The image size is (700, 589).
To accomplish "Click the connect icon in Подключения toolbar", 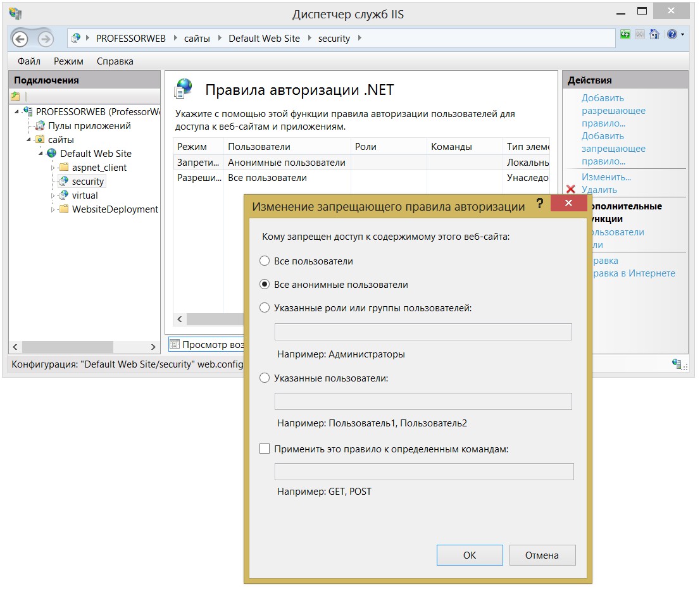I will (16, 96).
